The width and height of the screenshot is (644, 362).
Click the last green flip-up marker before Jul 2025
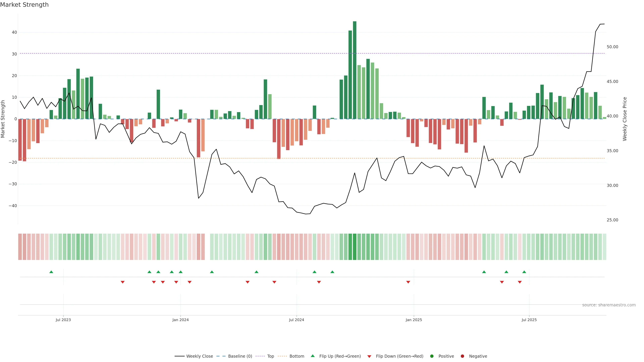(x=524, y=272)
